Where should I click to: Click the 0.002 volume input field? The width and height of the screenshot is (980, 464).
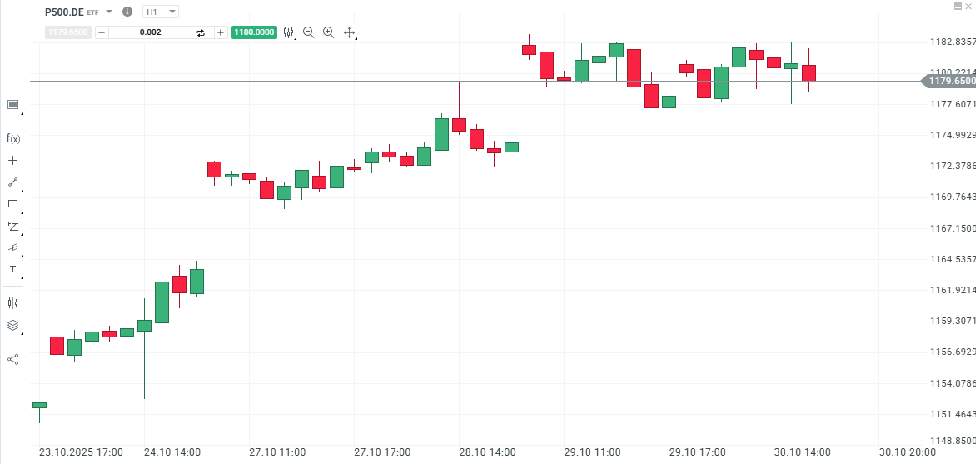151,32
